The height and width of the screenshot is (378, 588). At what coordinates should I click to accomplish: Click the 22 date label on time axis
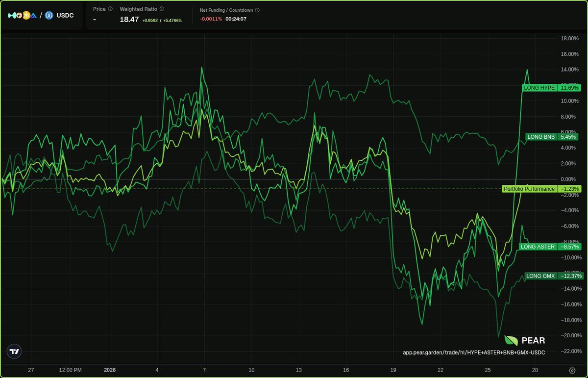[441, 370]
